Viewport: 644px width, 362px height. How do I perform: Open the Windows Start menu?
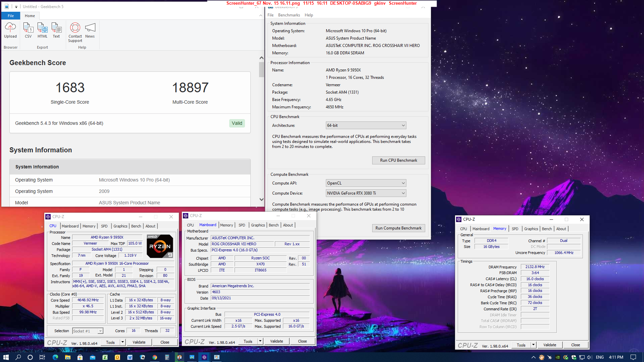(x=6, y=357)
